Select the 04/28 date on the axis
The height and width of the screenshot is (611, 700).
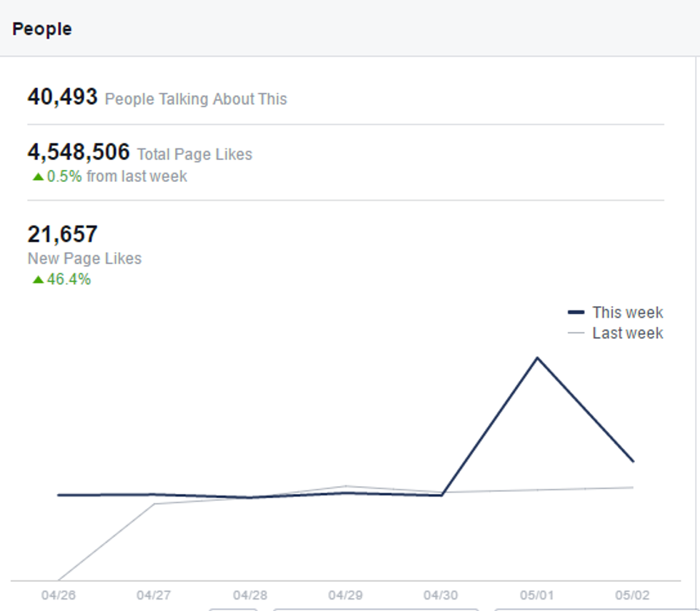[250, 595]
